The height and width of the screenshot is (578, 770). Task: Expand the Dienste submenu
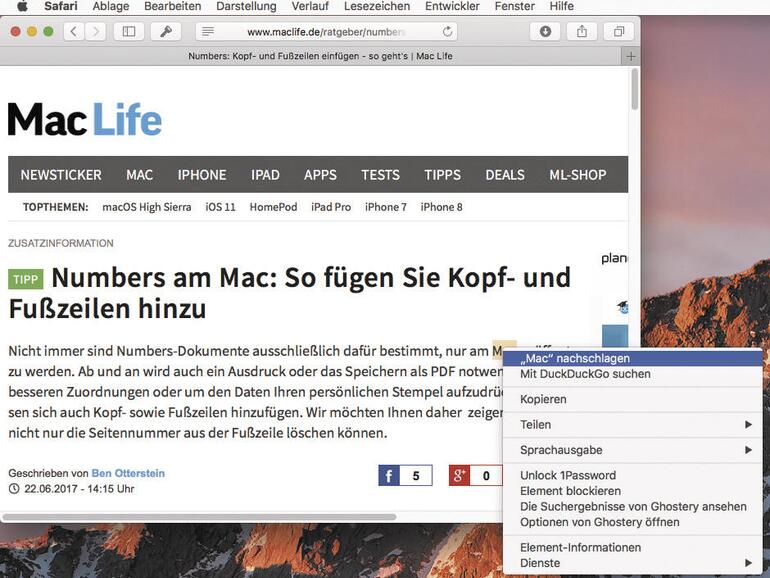[632, 563]
